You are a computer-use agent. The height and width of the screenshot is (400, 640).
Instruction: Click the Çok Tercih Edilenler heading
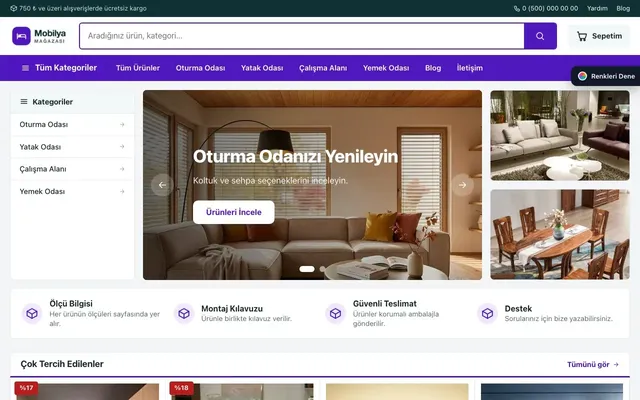pos(62,364)
